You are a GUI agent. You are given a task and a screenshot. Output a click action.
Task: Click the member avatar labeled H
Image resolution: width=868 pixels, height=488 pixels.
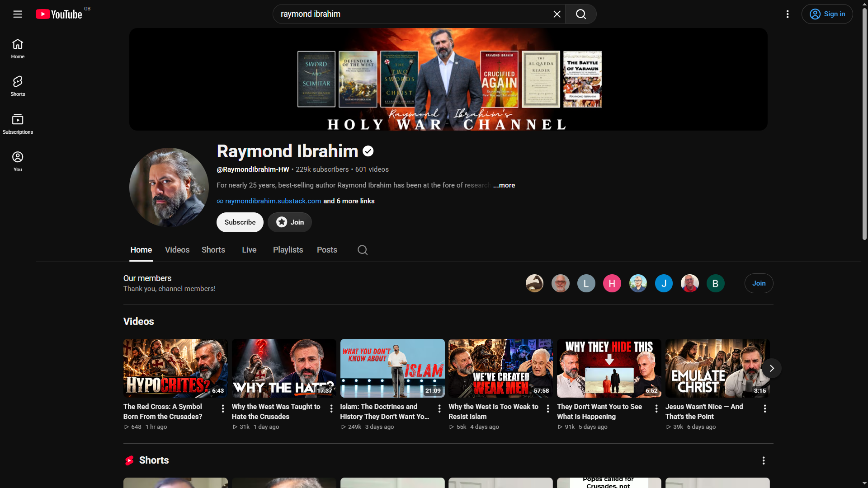click(x=612, y=283)
